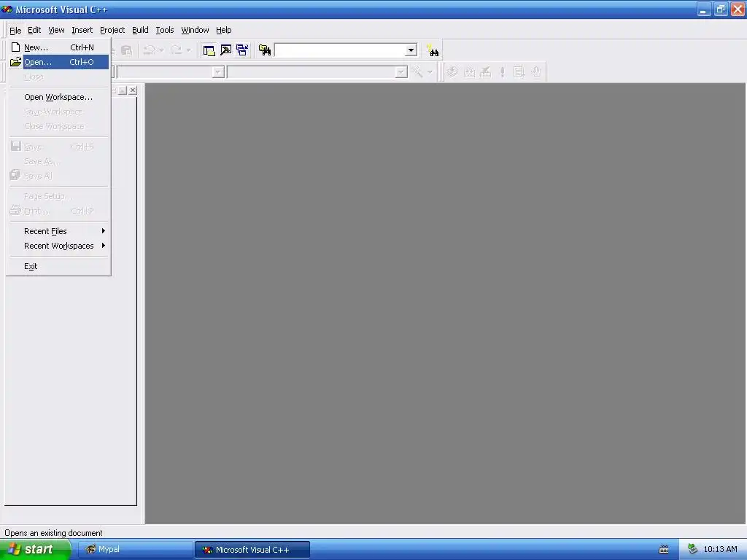Click the grayed Save As... entry
This screenshot has width=747, height=560.
pos(59,161)
